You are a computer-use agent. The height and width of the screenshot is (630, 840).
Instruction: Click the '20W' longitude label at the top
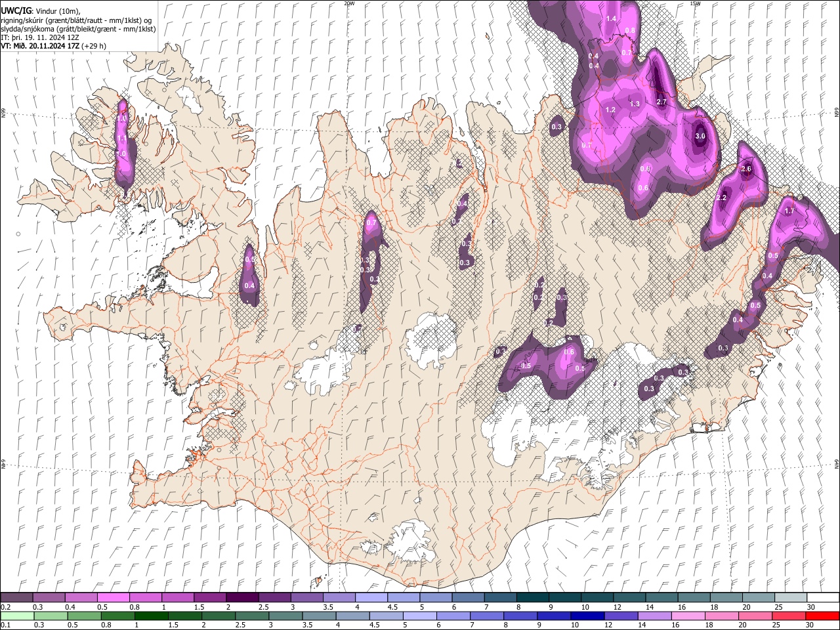coord(349,3)
